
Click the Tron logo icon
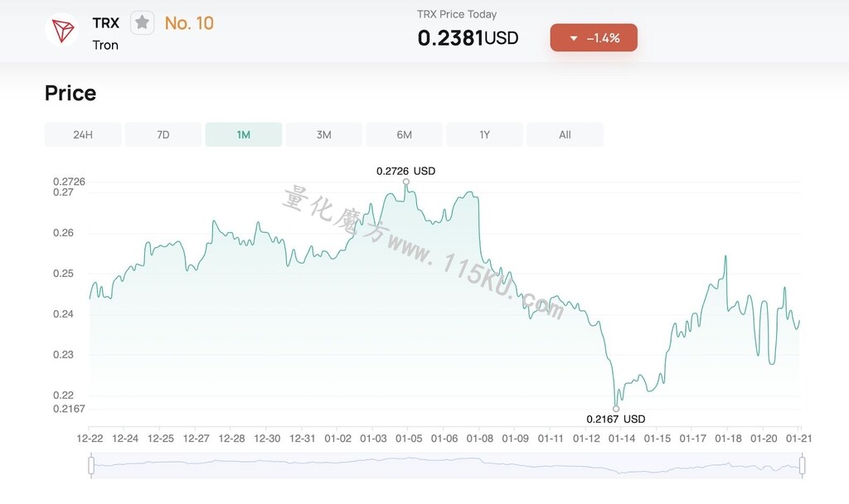click(61, 30)
